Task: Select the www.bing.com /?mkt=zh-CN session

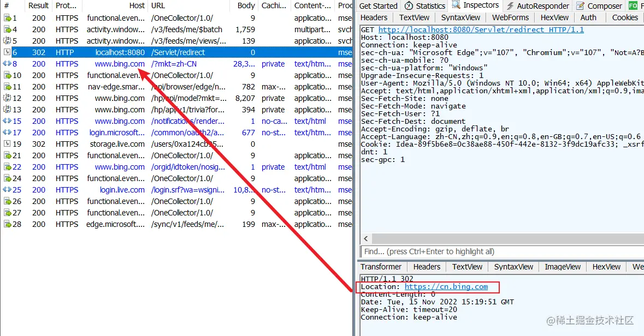Action: pyautogui.click(x=176, y=64)
